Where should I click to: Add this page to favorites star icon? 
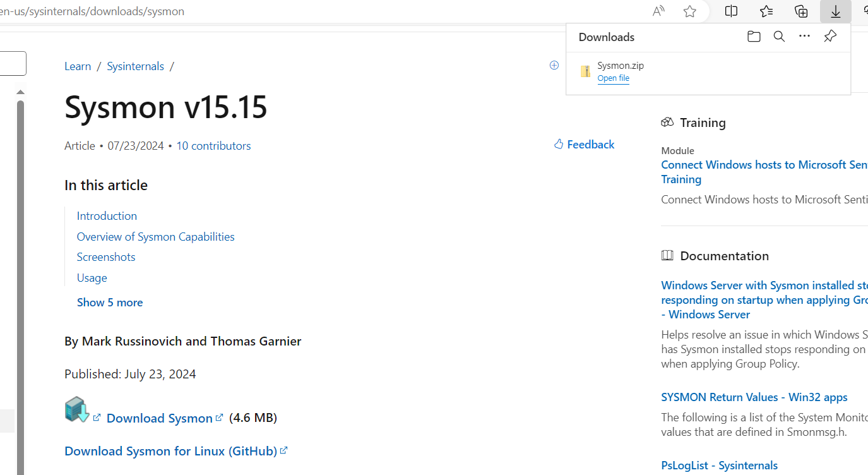click(x=690, y=11)
